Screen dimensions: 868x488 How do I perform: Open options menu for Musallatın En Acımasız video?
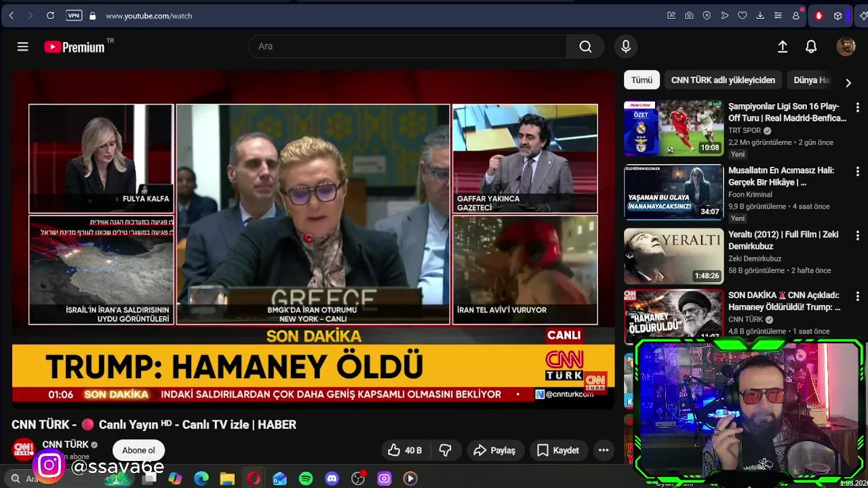[x=857, y=171]
